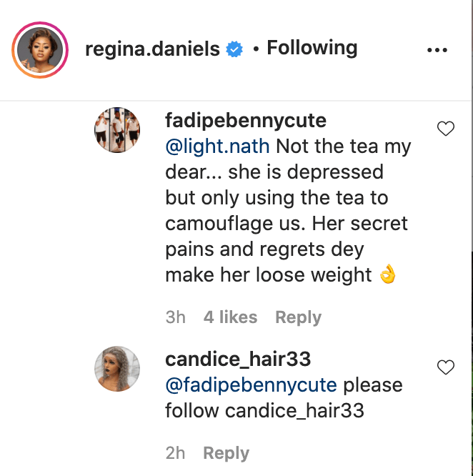The width and height of the screenshot is (473, 476).
Task: Click the 2h timestamp on the second comment
Action: (175, 453)
